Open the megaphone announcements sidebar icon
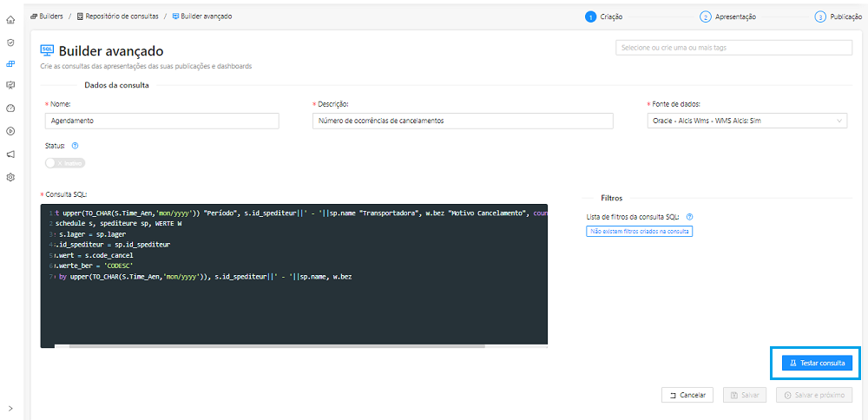 (x=10, y=154)
